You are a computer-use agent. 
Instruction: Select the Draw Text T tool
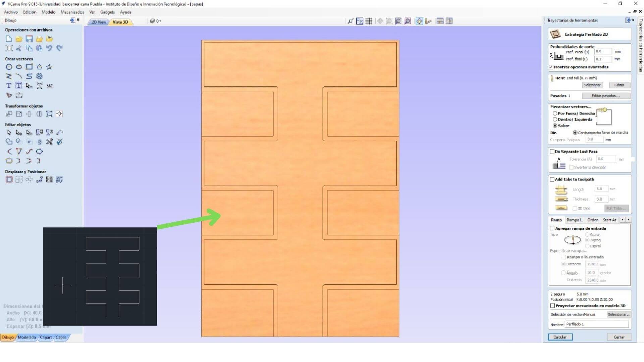(9, 86)
